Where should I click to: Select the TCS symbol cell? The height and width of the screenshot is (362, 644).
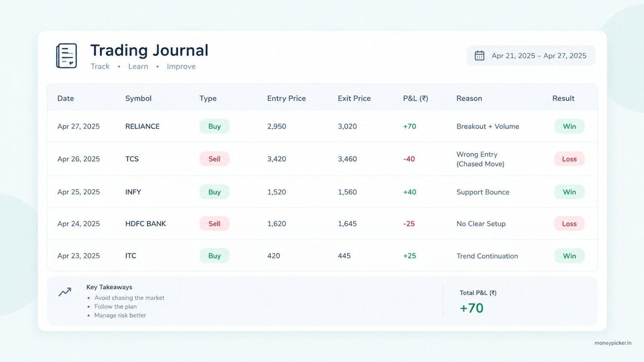point(132,159)
